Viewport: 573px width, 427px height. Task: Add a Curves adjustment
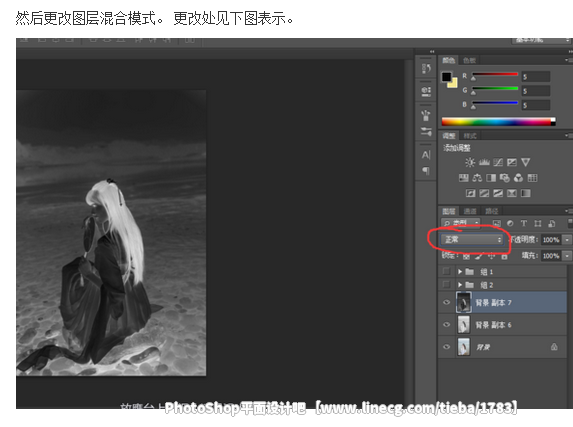[498, 162]
